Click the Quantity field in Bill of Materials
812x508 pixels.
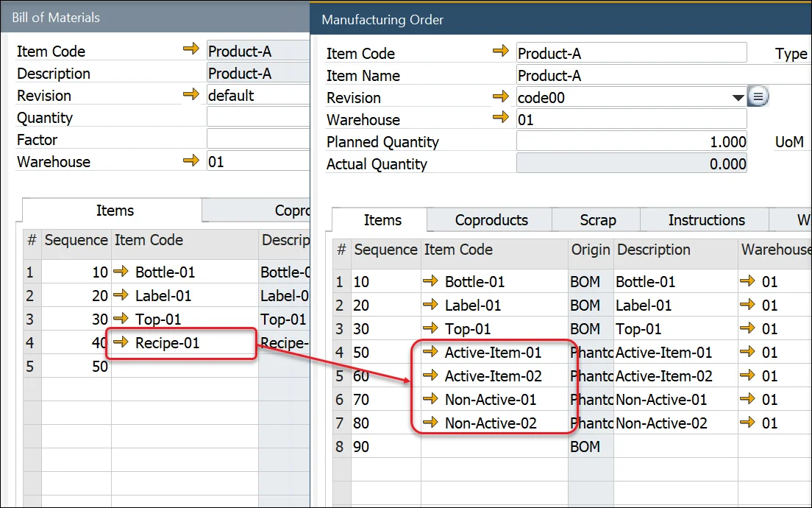(x=257, y=117)
